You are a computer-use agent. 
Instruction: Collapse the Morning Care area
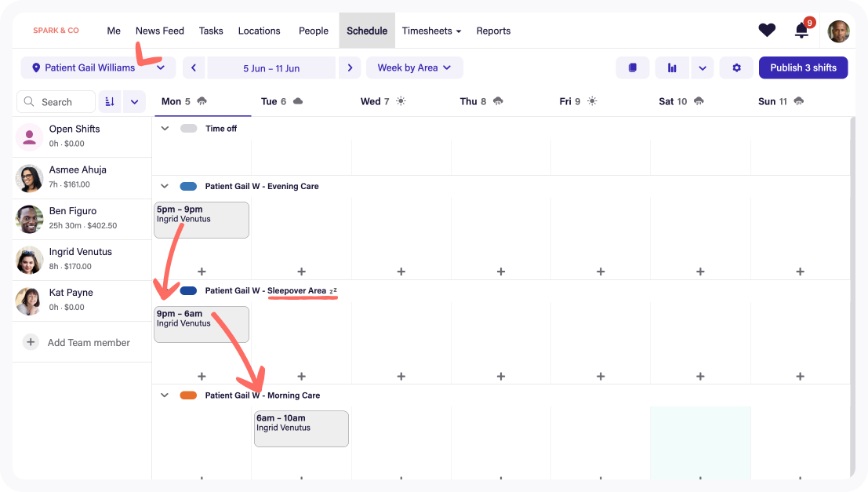165,395
